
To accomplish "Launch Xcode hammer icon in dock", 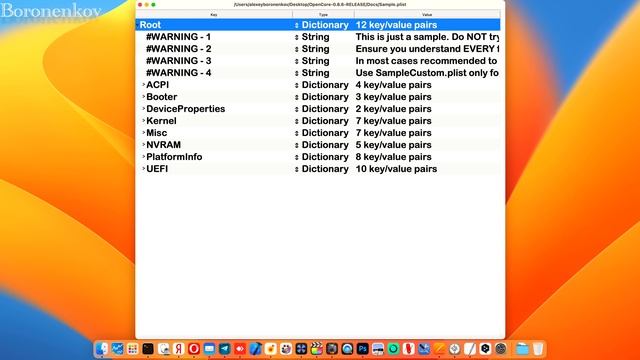I will (x=255, y=349).
